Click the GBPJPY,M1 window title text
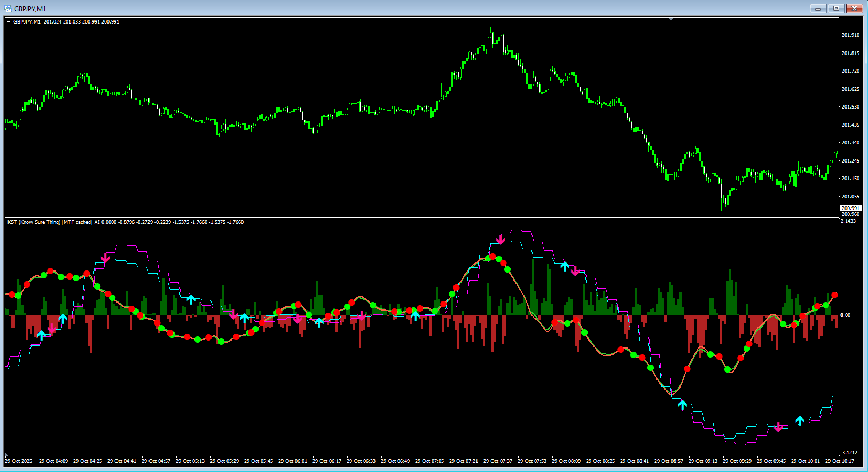 (x=30, y=9)
